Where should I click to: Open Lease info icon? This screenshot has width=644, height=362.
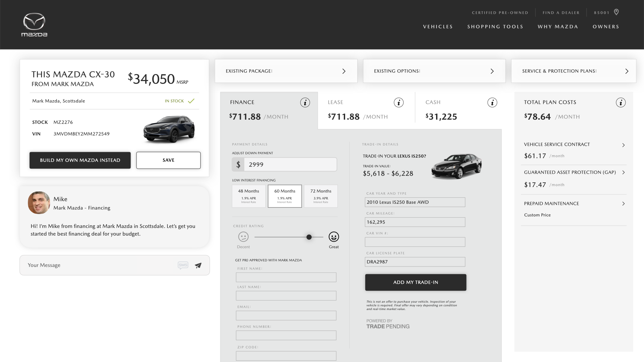[x=398, y=103]
